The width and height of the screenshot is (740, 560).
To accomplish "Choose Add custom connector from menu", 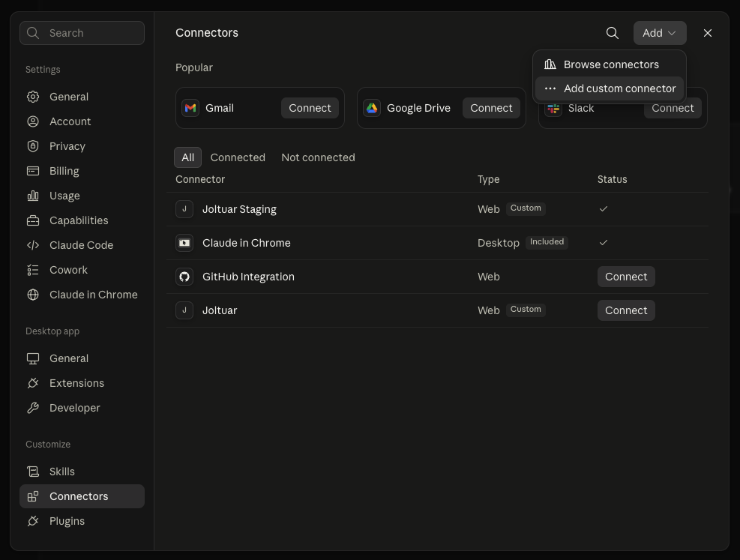I will (610, 88).
